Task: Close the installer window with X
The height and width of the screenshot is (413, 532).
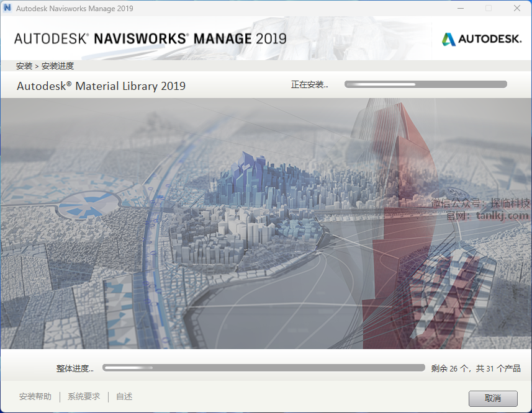Action: click(x=517, y=8)
